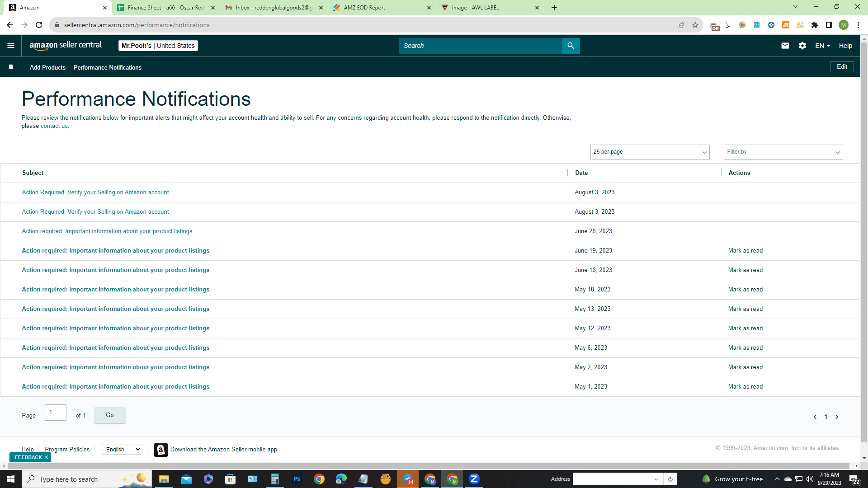868x488 pixels.
Task: Click the Amazon Seller Central logo
Action: 66,46
